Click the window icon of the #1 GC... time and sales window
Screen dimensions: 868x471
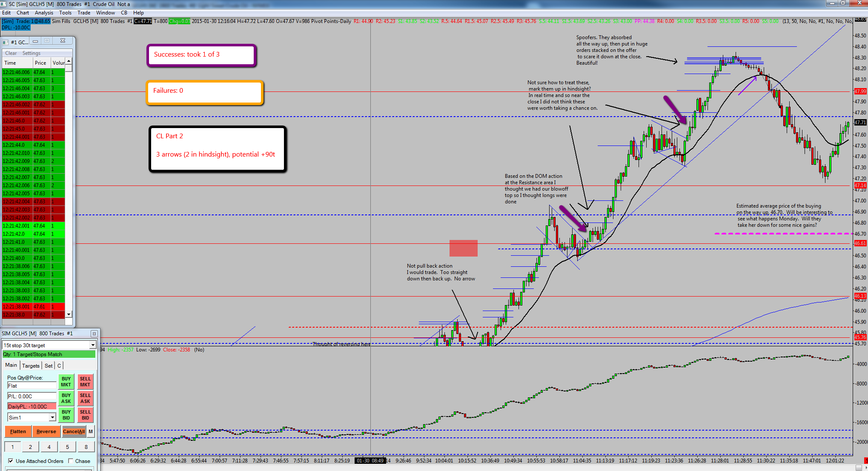pos(6,42)
